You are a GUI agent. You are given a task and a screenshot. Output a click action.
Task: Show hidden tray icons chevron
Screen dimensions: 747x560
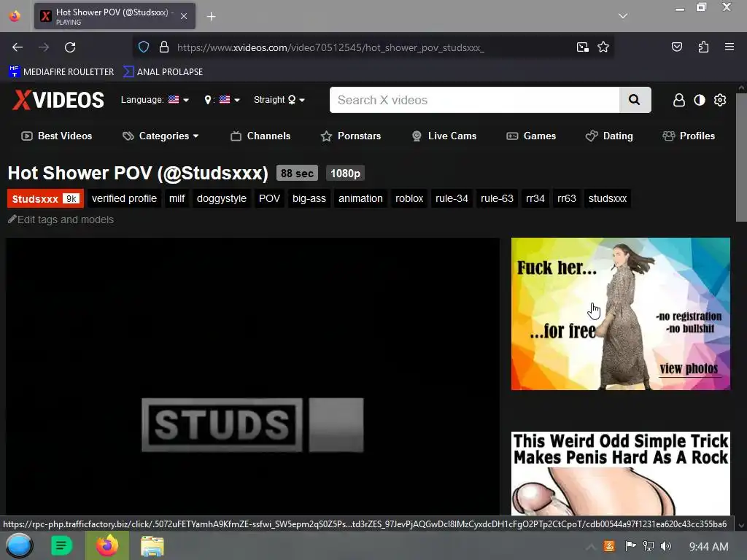tap(591, 547)
